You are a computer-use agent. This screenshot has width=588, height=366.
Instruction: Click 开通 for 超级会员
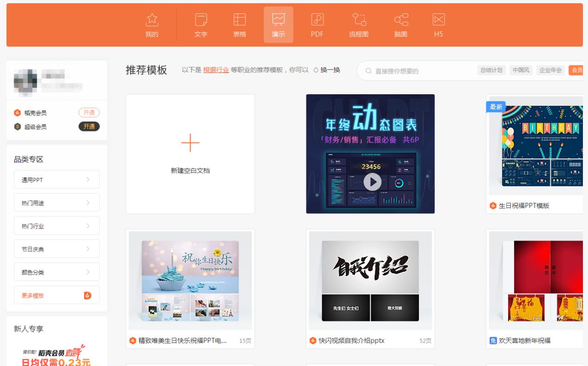[x=89, y=127]
